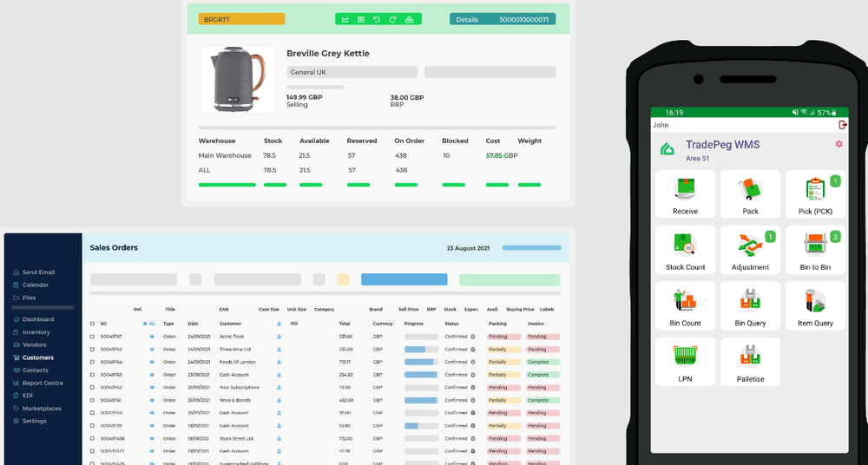
Task: Open the Adjustment tile
Action: point(750,250)
